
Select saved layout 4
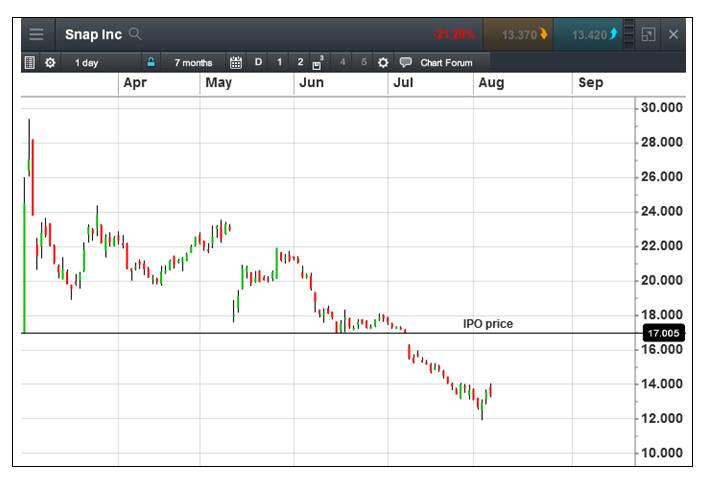[343, 62]
